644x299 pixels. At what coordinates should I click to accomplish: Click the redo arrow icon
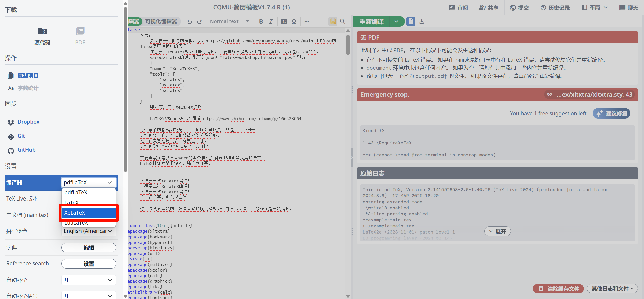point(199,22)
